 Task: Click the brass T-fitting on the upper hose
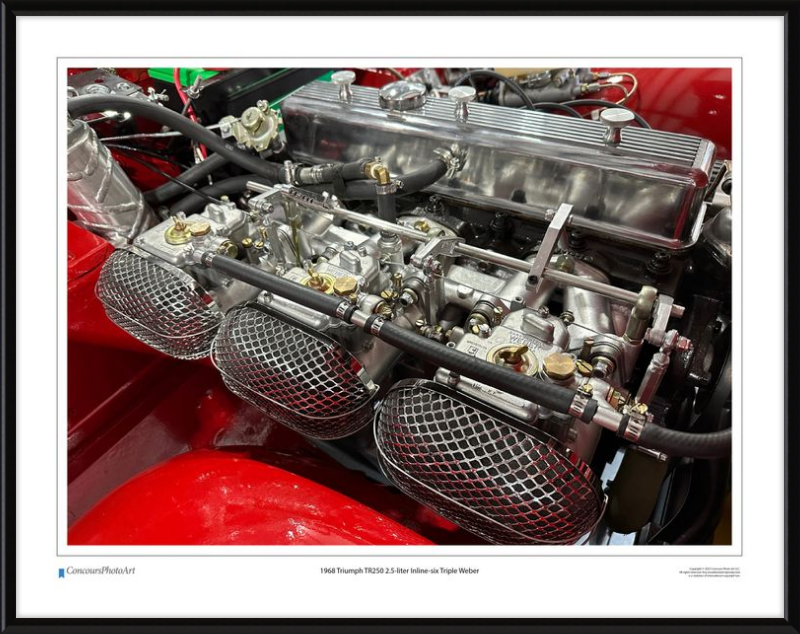[379, 174]
